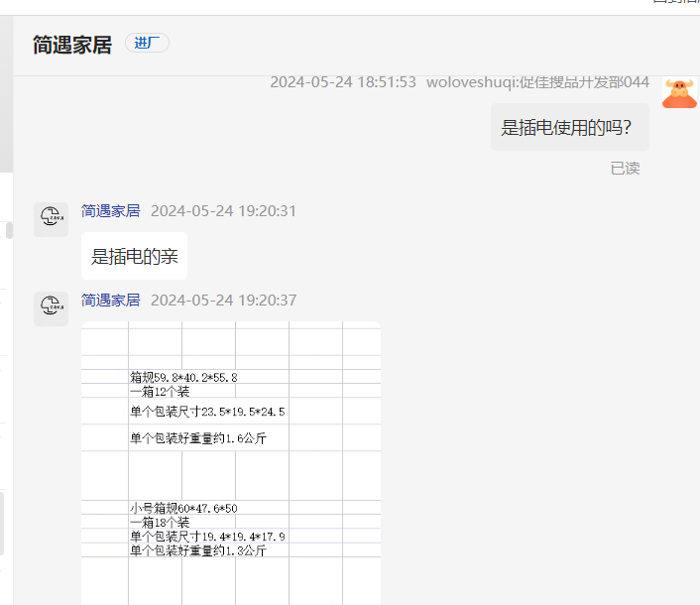Click the timestamp 2024-05-24 19:20:37
Image resolution: width=700 pixels, height=605 pixels.
(223, 301)
